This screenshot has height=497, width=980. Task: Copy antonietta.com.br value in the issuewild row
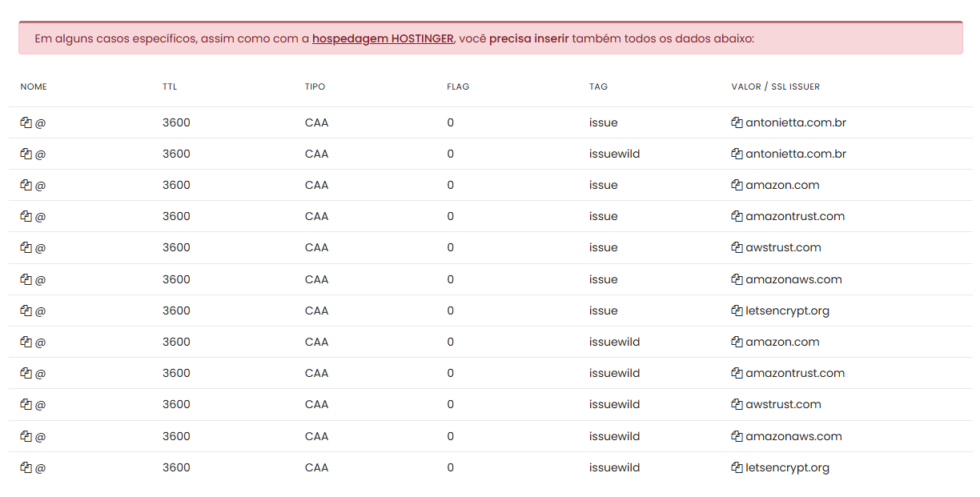(x=737, y=154)
